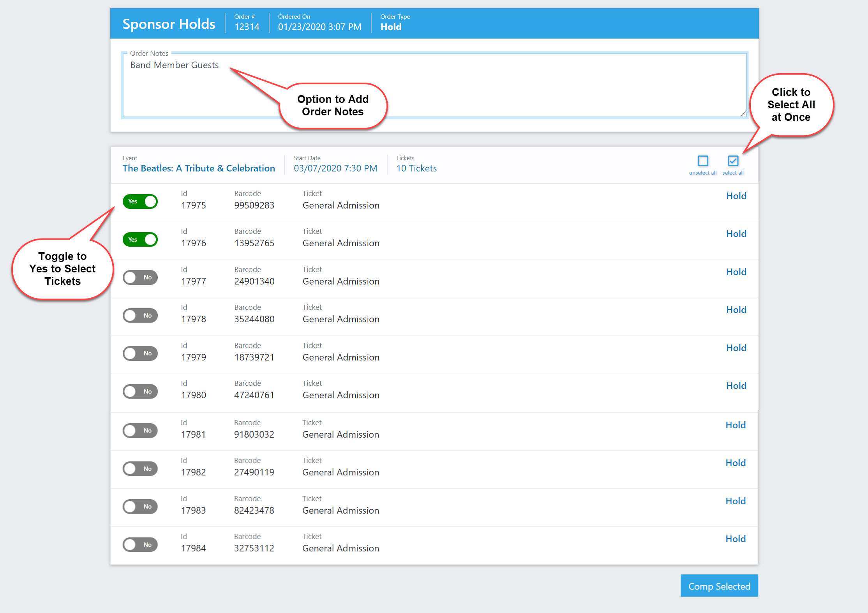Click ticket Id 17983
The image size is (868, 613).
[193, 511]
